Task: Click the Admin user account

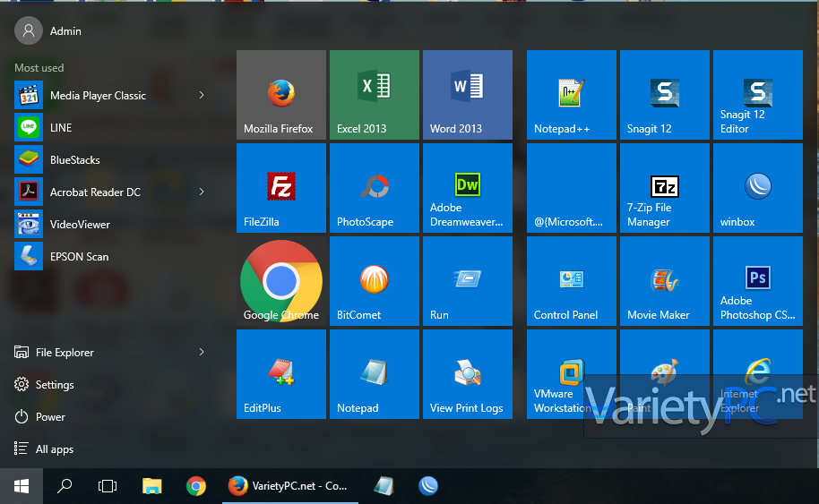Action: 48,30
